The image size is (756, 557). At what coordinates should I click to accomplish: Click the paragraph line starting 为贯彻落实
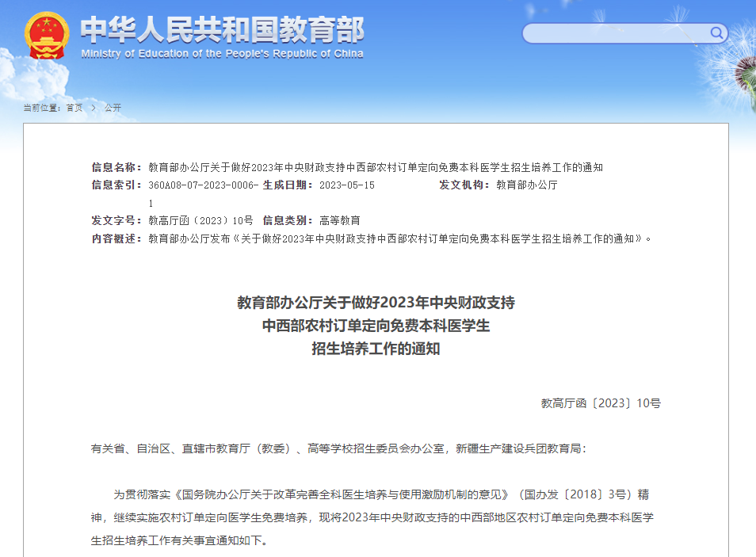tap(381, 494)
